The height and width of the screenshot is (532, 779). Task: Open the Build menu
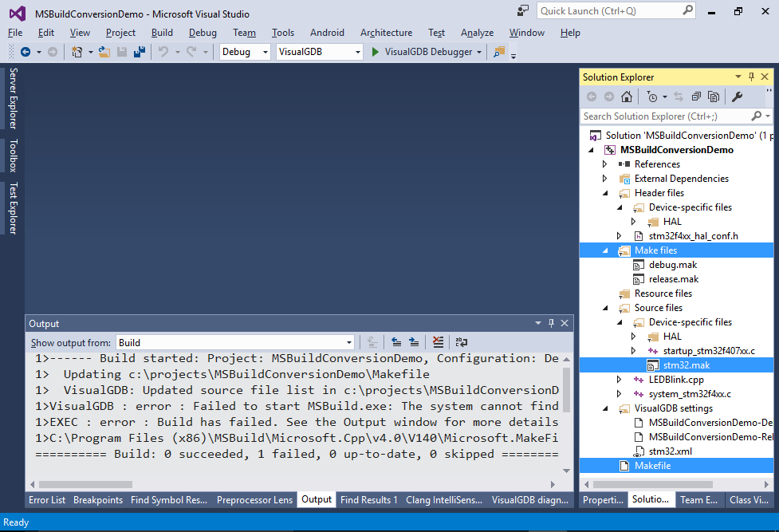coord(162,33)
